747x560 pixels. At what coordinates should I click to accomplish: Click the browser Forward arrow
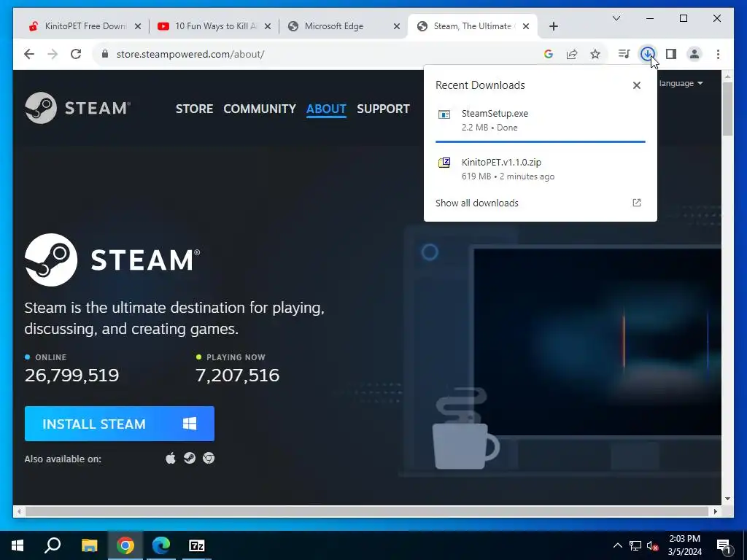coord(53,54)
